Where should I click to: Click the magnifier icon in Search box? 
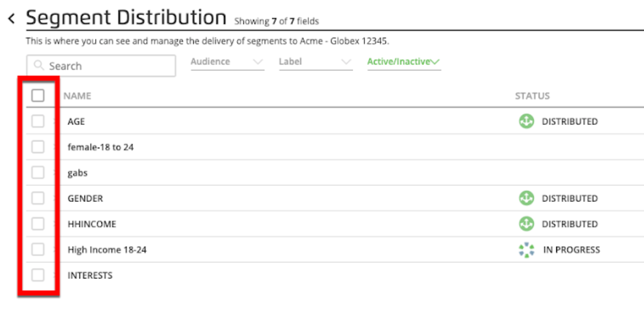[39, 66]
